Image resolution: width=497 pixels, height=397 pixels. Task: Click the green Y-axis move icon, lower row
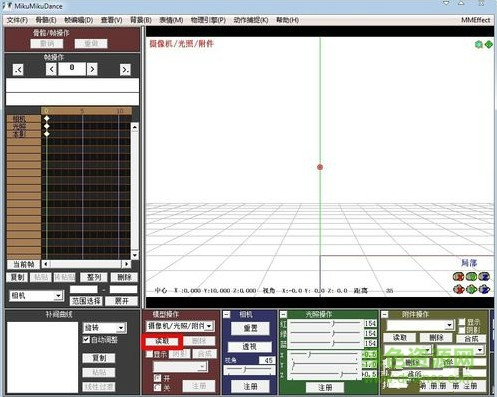pyautogui.click(x=471, y=289)
